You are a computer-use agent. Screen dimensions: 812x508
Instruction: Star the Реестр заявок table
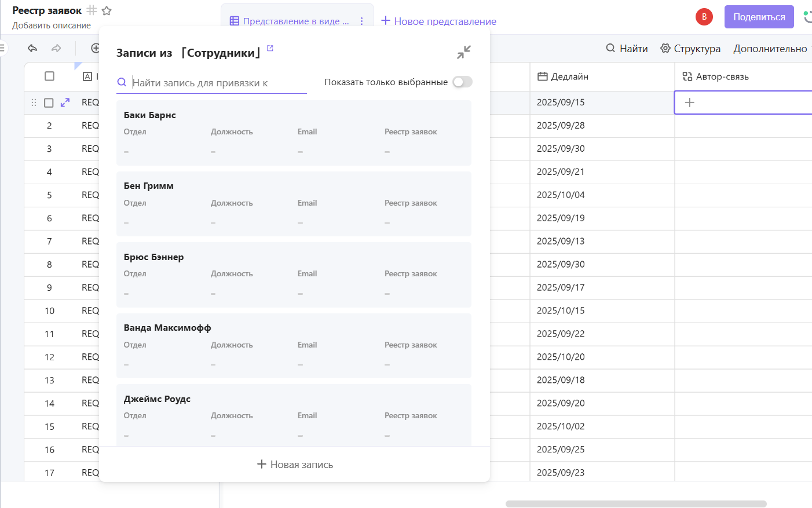point(107,10)
